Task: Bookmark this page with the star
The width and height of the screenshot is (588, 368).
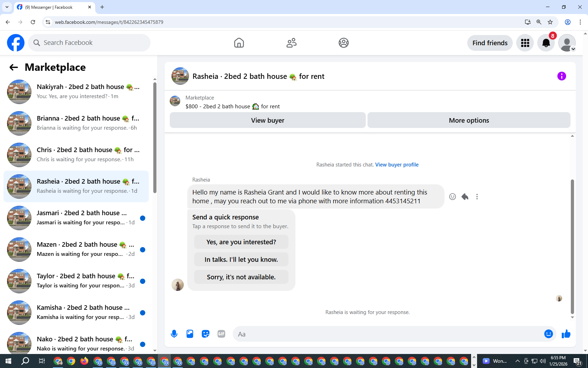Action: tap(550, 22)
